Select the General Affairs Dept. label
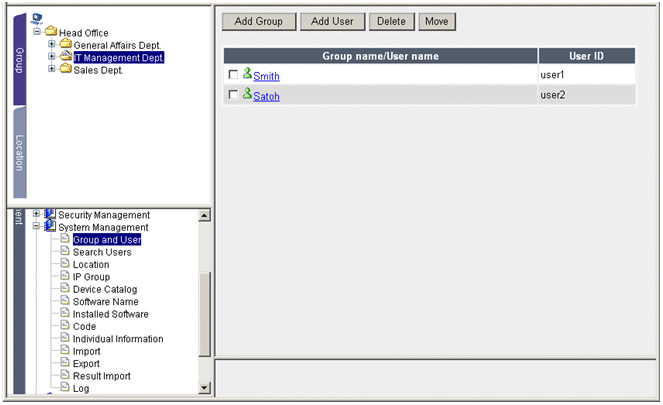This screenshot has width=663, height=405. tap(117, 45)
